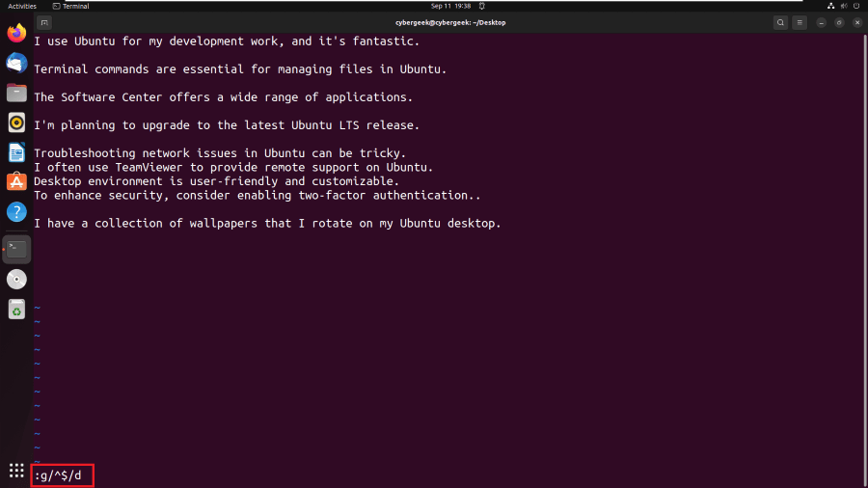Launch LibreOffice Writer from the dock
Screen dimensions: 868x488
pos(16,152)
